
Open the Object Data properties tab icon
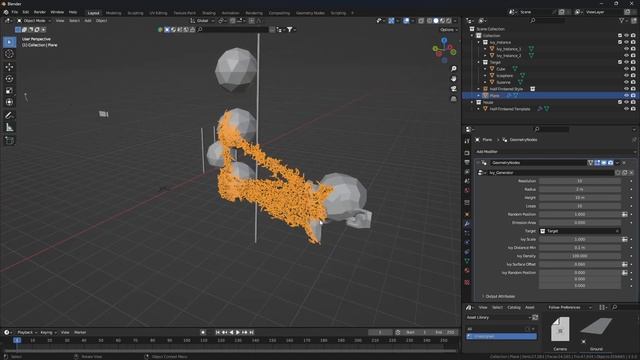[x=467, y=261]
